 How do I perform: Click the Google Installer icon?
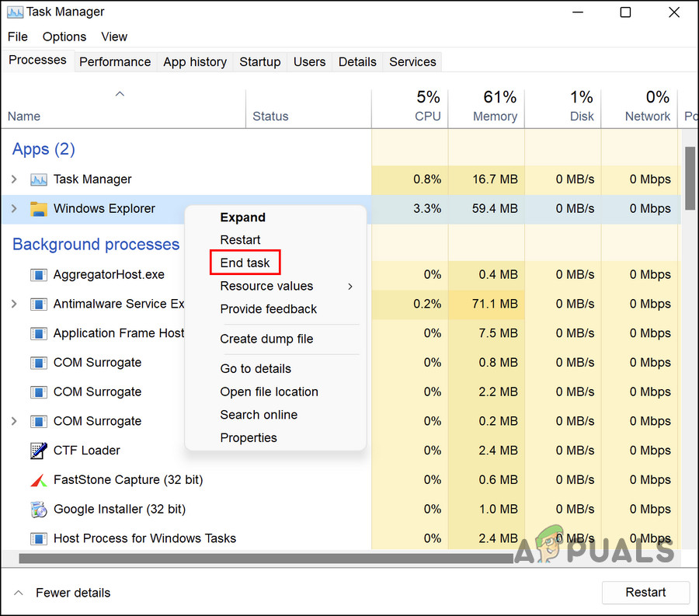39,510
